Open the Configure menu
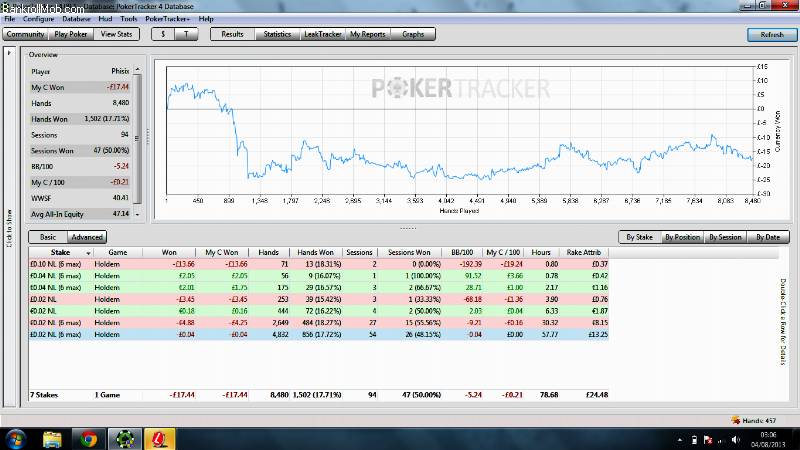 tap(38, 19)
